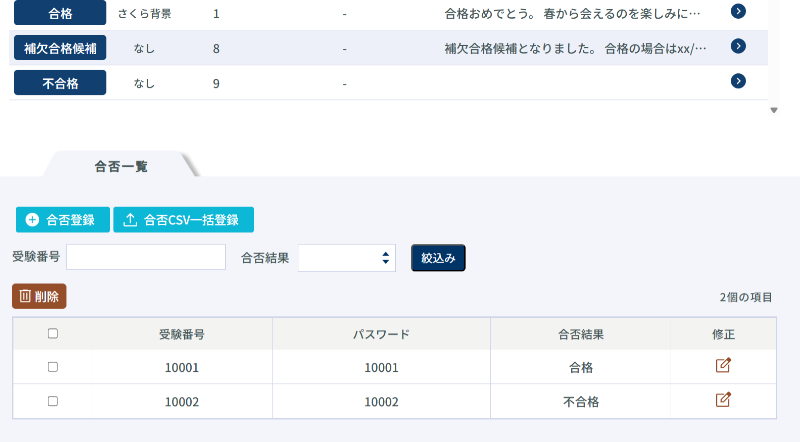Click the 不合格 label badge
Screen dimensions: 800x442
(60, 82)
